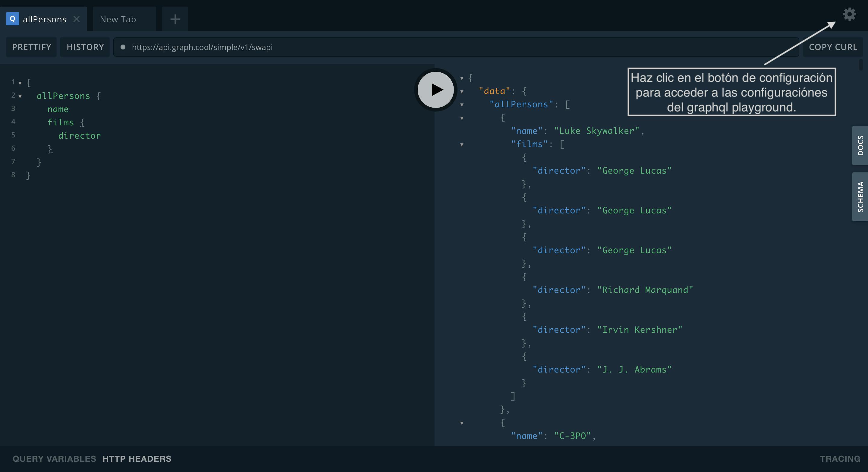Click the blue Q icon on the allPersons tab
This screenshot has height=472, width=868.
(x=12, y=19)
